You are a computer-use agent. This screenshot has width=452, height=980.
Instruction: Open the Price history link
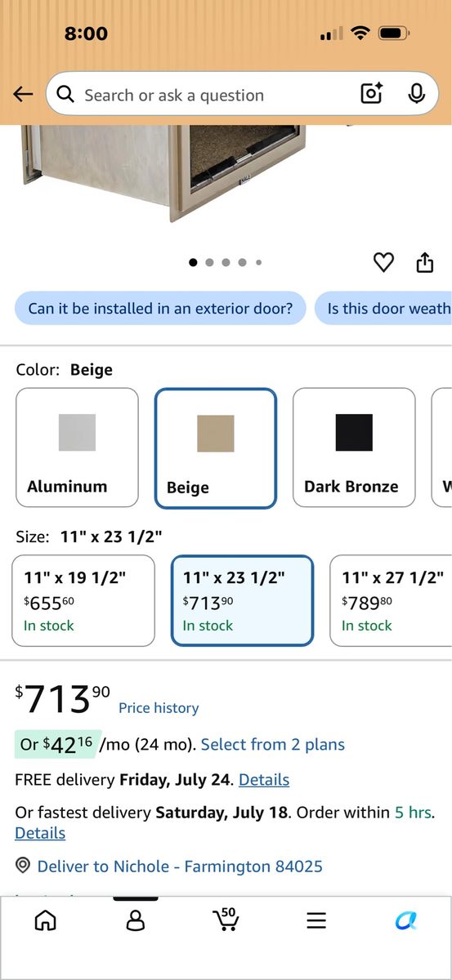click(159, 708)
